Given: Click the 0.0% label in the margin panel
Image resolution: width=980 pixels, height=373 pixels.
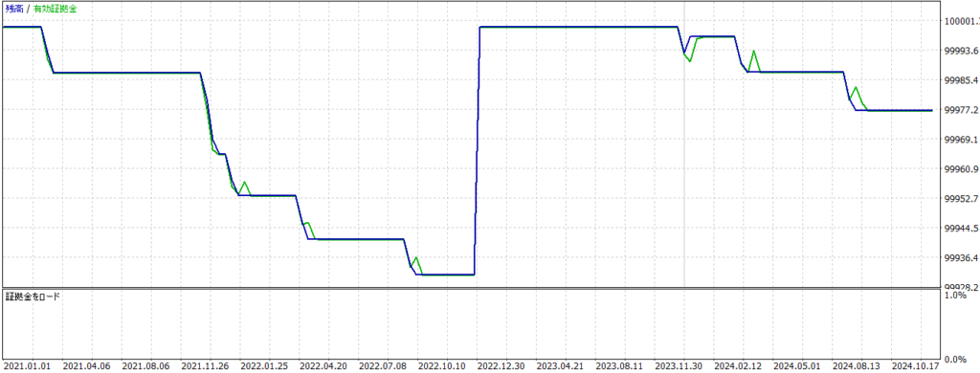Looking at the screenshot, I should click(x=956, y=360).
